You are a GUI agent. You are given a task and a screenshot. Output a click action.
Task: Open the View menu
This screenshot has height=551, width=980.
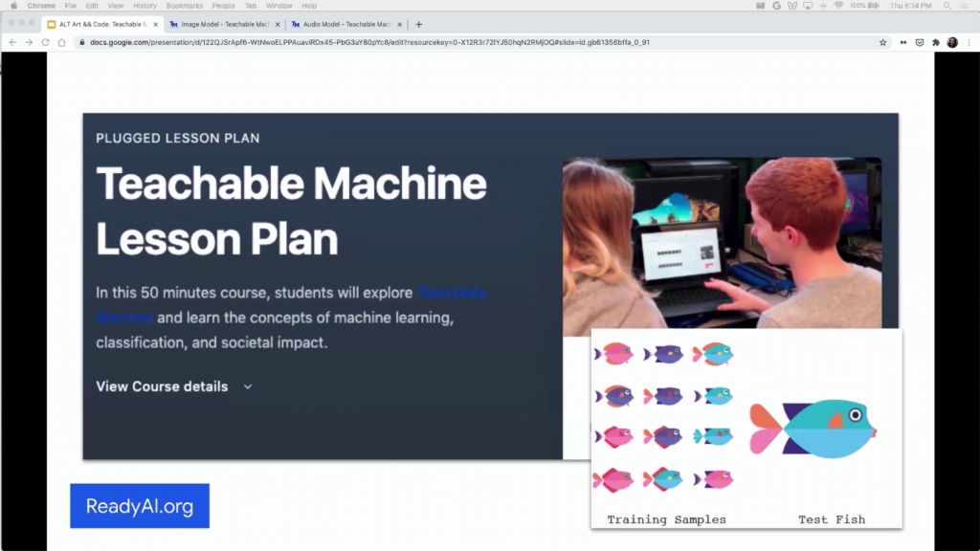116,6
